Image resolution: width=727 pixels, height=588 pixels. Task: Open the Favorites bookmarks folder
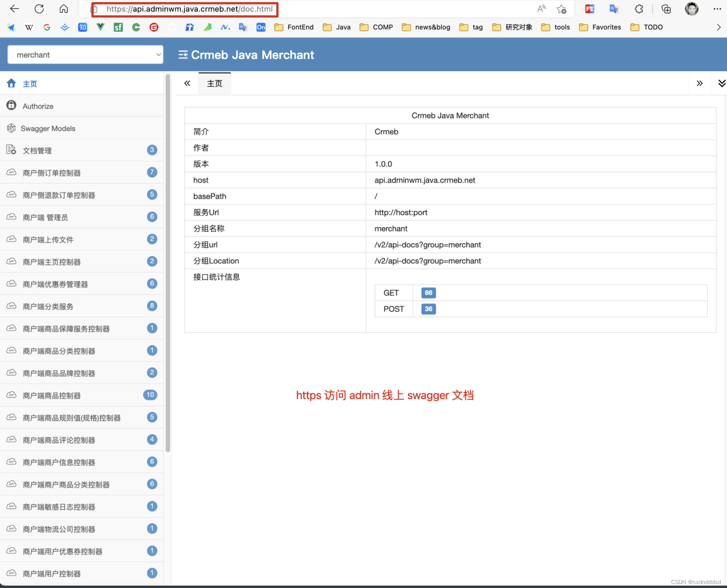(x=600, y=27)
